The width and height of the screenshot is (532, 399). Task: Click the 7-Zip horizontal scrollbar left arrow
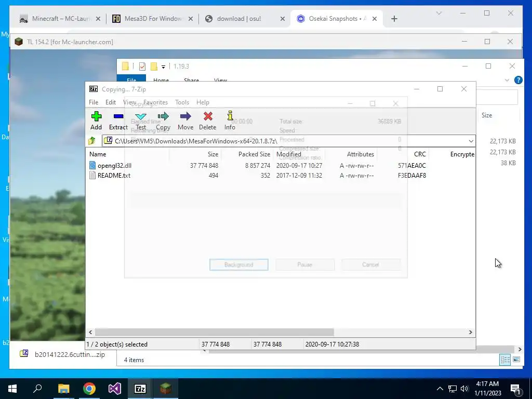pos(90,332)
